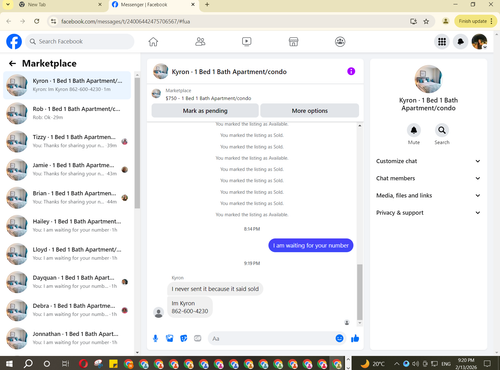This screenshot has width=500, height=370.
Task: Expand Customize chat section
Action: click(x=428, y=161)
